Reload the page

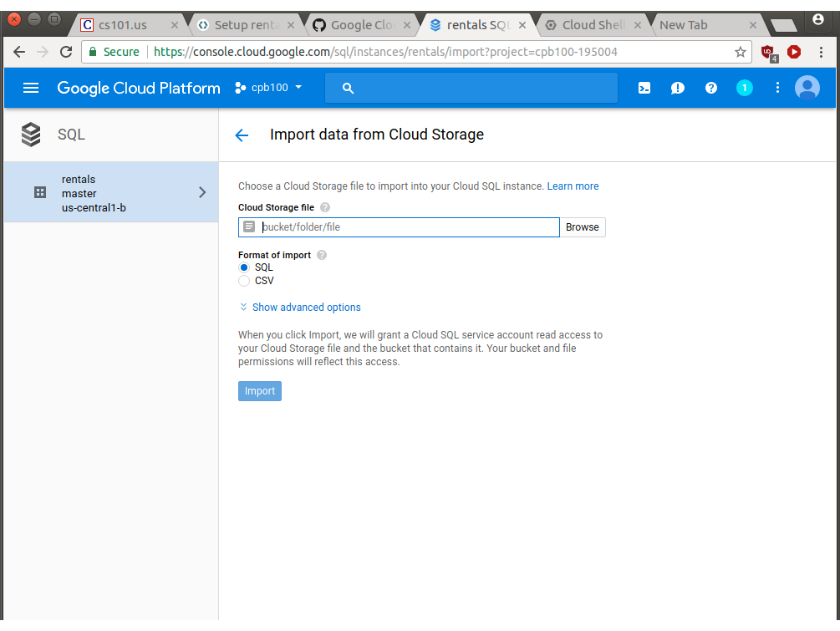[x=66, y=52]
